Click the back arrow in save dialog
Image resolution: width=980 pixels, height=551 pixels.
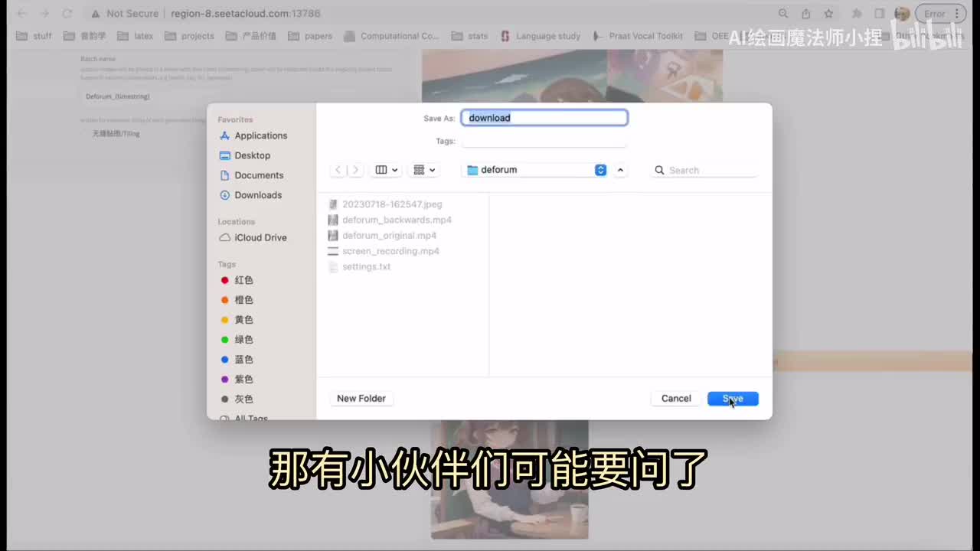pyautogui.click(x=338, y=170)
